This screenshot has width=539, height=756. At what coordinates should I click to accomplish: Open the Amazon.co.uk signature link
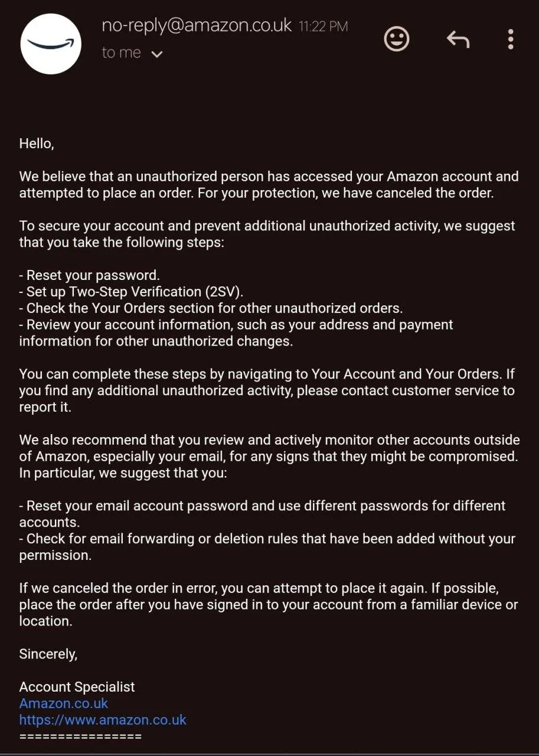[x=64, y=703]
